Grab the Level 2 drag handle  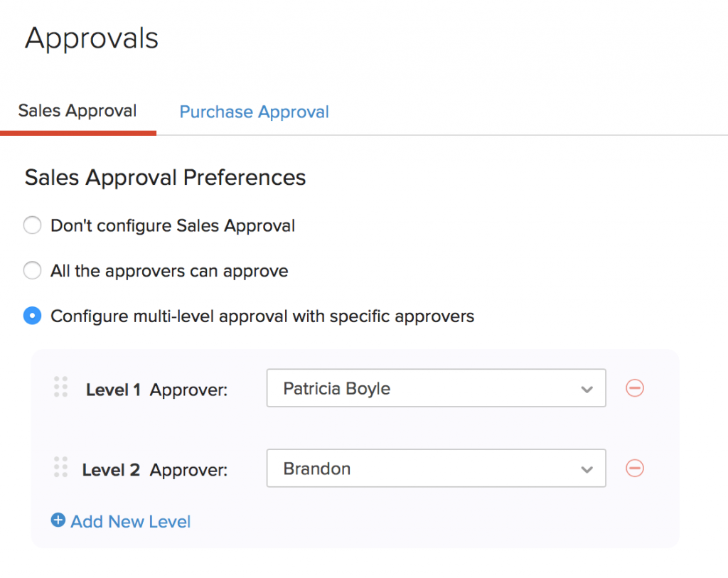[61, 467]
